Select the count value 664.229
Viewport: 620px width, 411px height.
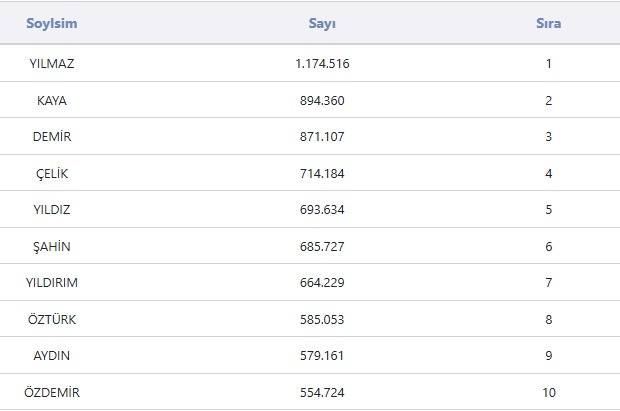(x=322, y=283)
